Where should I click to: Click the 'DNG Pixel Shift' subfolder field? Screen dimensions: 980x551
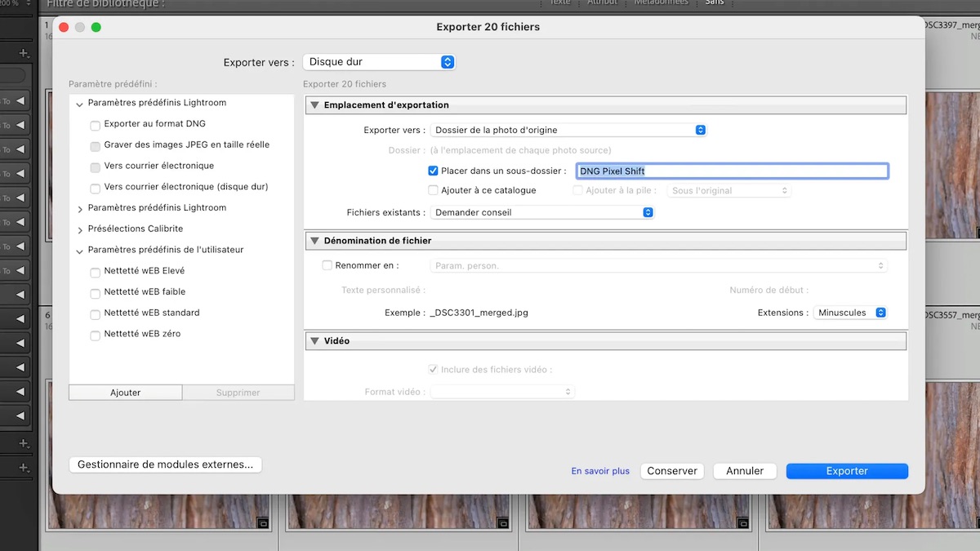732,171
